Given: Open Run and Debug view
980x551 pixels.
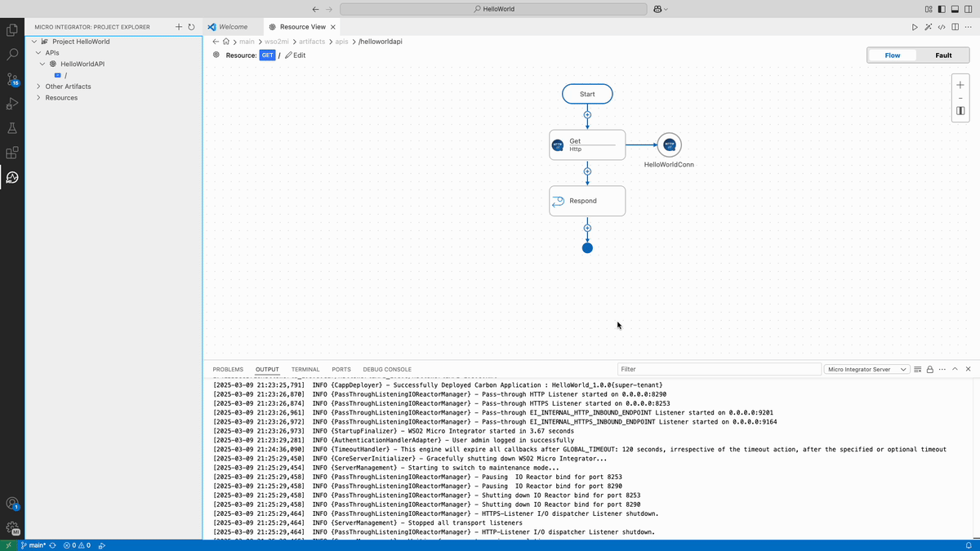Looking at the screenshot, I should (x=12, y=104).
